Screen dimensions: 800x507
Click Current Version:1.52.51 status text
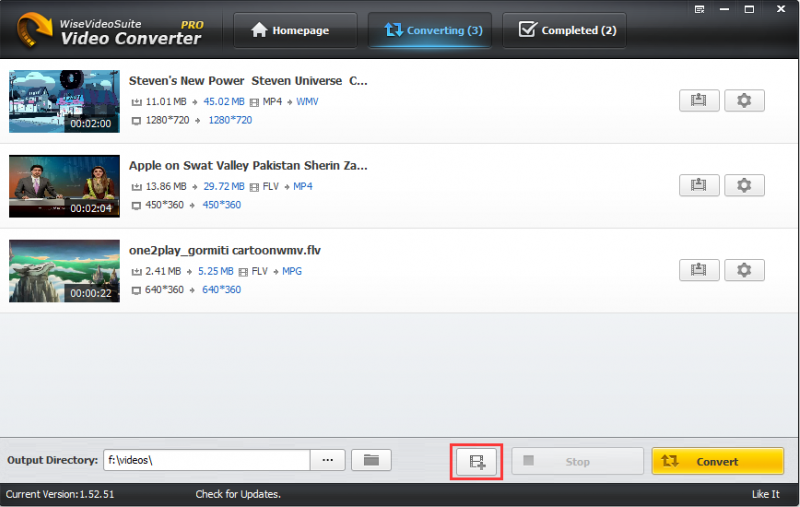60,494
